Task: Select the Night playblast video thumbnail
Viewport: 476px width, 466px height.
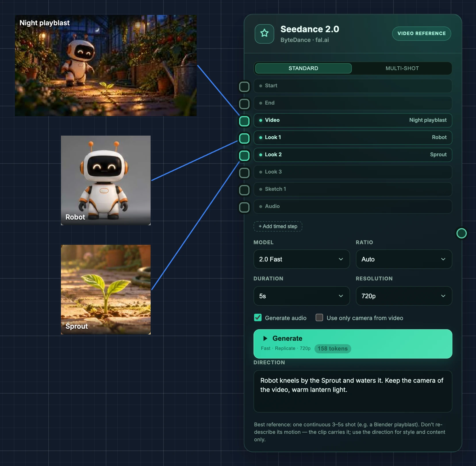Action: [106, 66]
